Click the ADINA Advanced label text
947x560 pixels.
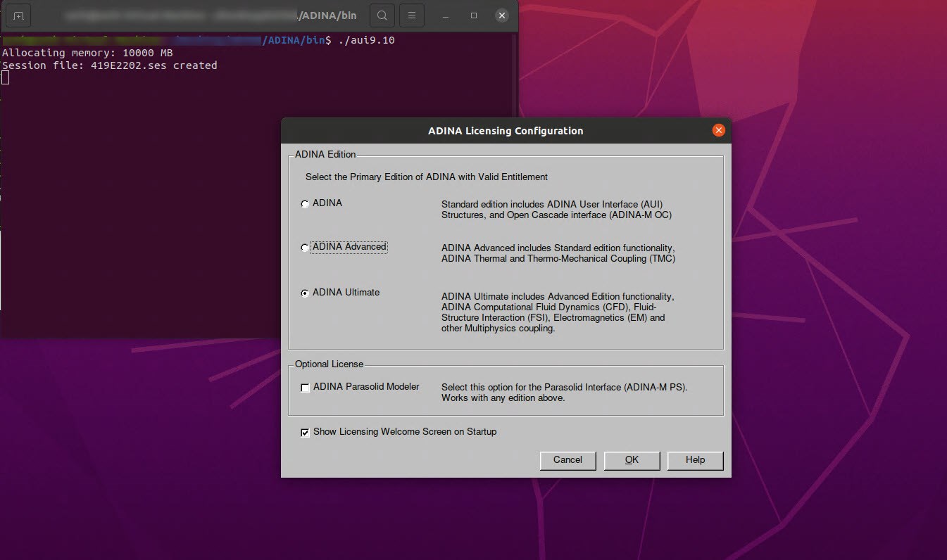[x=349, y=247]
